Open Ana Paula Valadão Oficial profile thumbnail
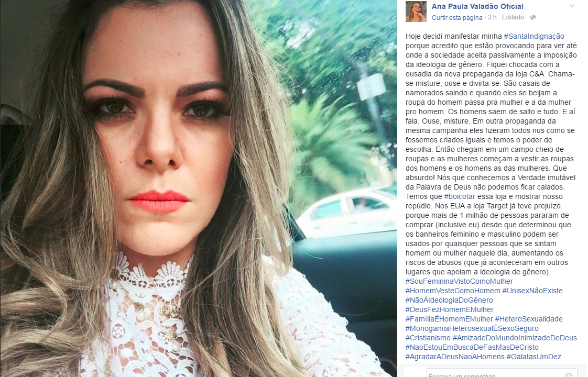This screenshot has height=377, width=588. (x=416, y=12)
